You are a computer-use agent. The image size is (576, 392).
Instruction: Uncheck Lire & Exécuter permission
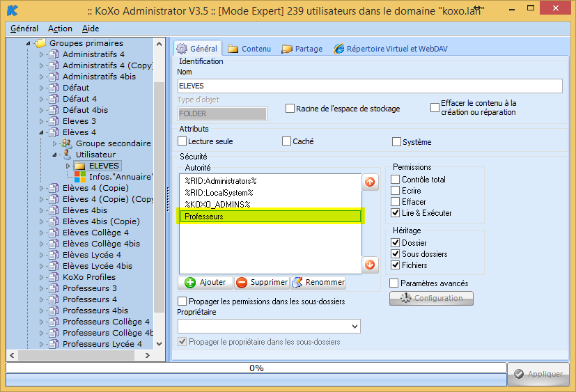tap(396, 213)
